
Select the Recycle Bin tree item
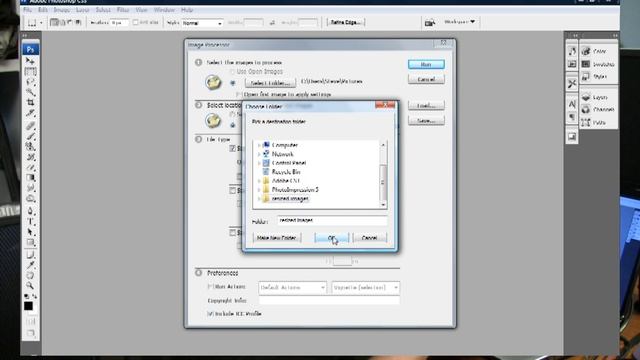pyautogui.click(x=286, y=172)
